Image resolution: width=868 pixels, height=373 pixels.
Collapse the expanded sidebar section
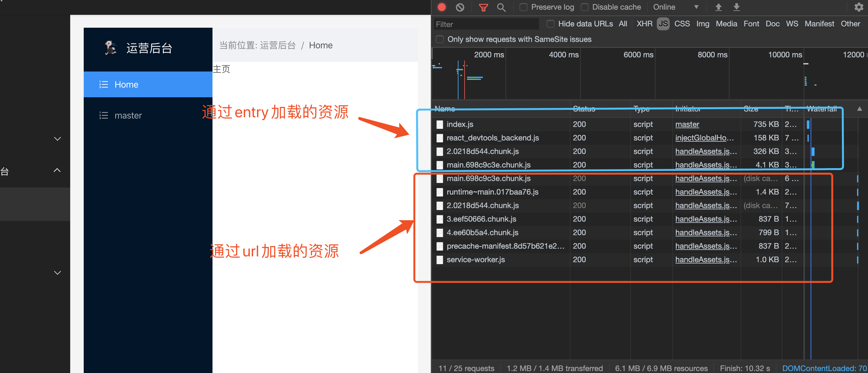pyautogui.click(x=57, y=171)
